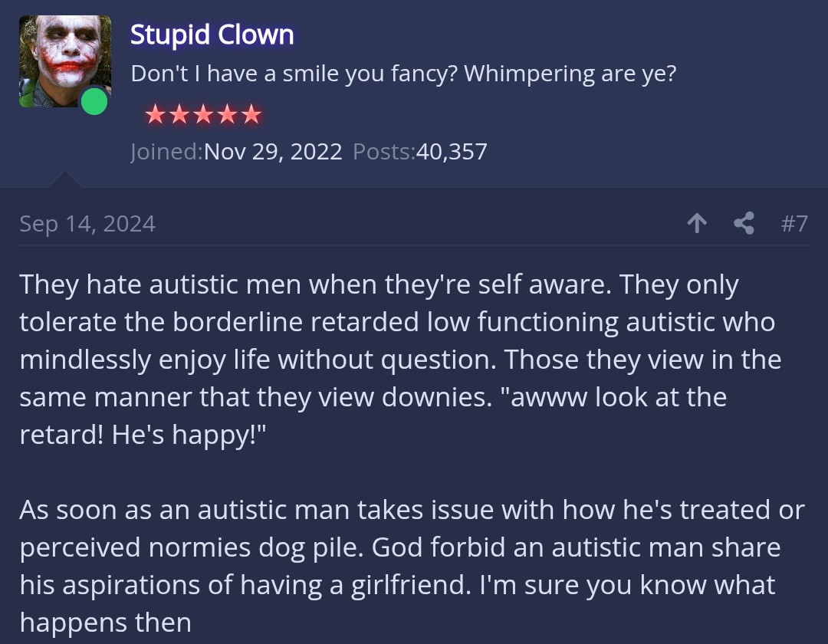
Task: View the 40,357 posts count
Action: [x=452, y=152]
